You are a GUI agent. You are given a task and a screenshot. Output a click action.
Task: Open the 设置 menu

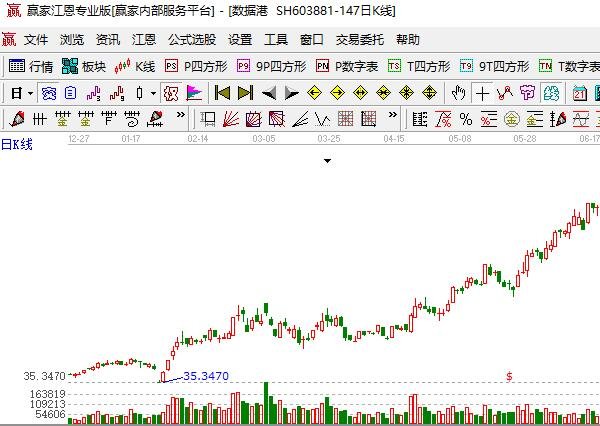(240, 39)
